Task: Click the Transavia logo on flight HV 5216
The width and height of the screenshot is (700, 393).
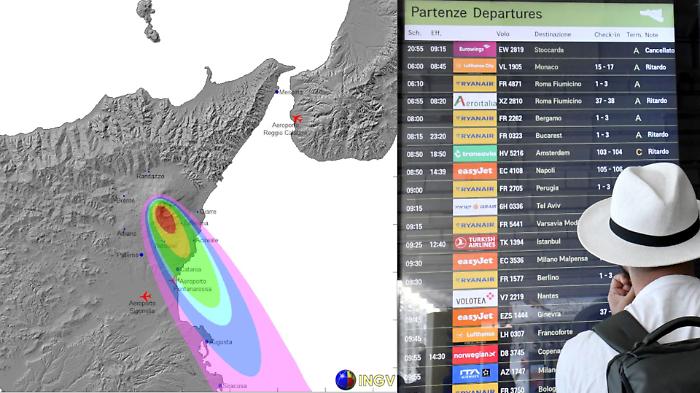Action: click(475, 154)
